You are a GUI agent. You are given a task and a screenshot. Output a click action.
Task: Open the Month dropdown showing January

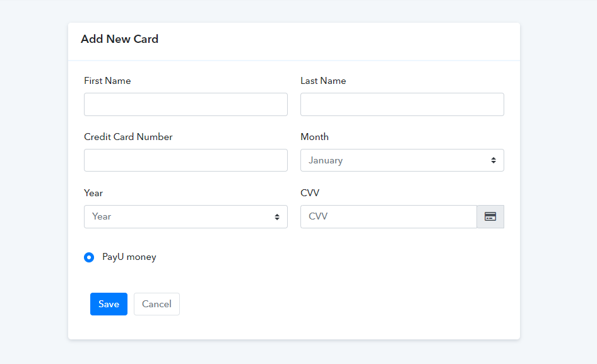click(402, 160)
